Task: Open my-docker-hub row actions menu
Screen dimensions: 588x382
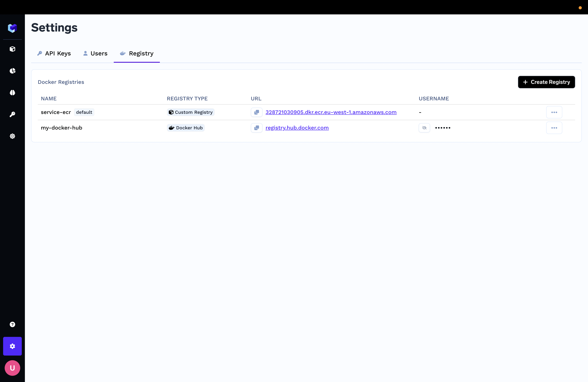Action: [x=554, y=128]
